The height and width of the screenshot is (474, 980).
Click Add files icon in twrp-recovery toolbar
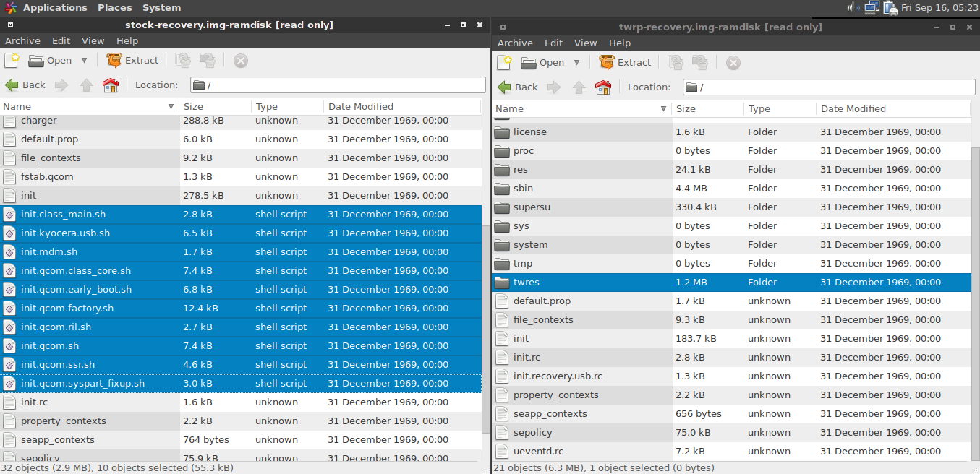tap(676, 63)
